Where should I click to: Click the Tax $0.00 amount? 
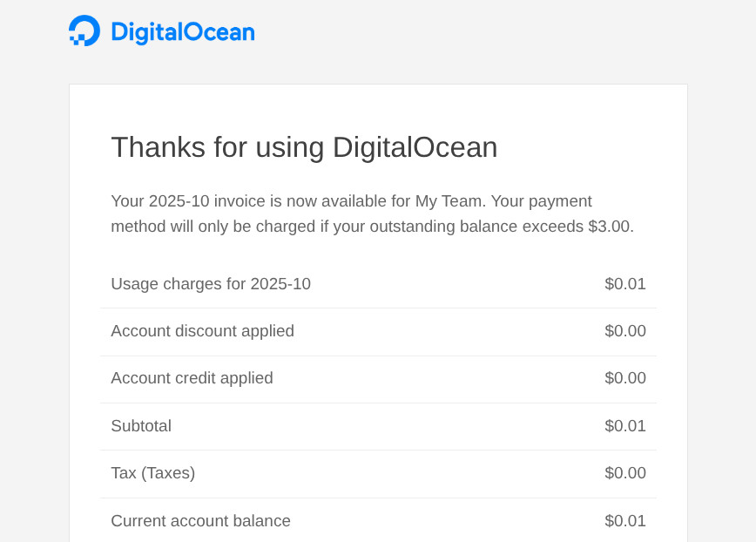pos(625,473)
